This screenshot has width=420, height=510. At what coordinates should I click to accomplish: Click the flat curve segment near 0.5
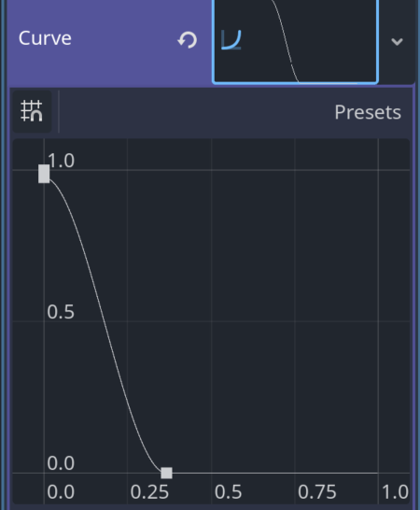click(211, 473)
